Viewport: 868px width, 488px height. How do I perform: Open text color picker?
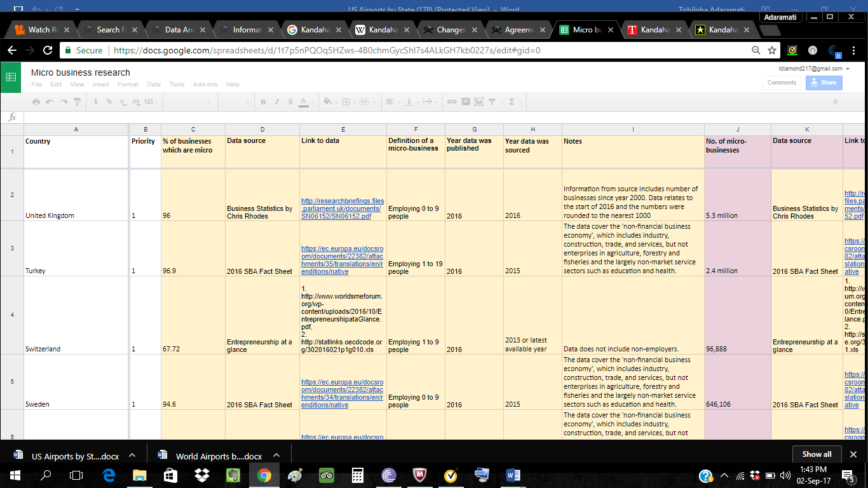[306, 102]
